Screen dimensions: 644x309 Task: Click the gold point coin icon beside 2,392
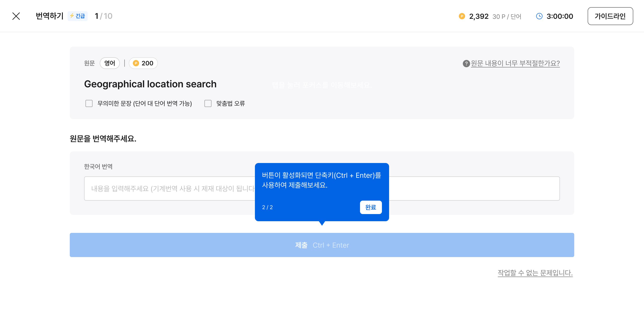click(x=462, y=16)
